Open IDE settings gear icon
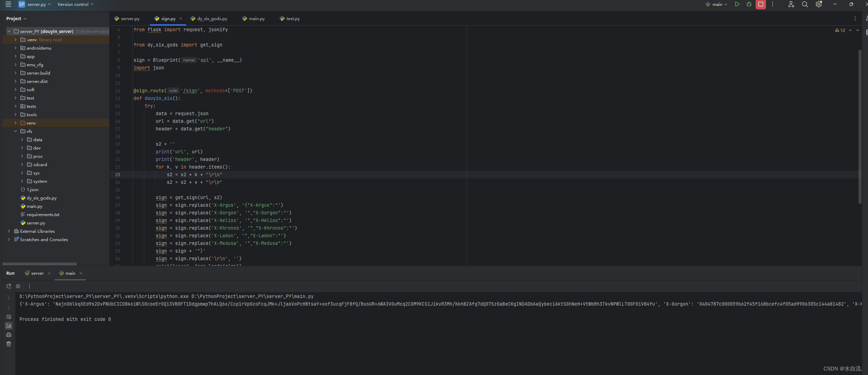The image size is (868, 375). tap(818, 5)
